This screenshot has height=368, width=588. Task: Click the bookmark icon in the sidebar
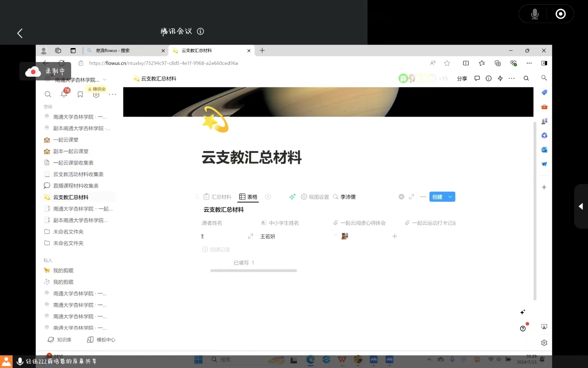click(x=80, y=94)
